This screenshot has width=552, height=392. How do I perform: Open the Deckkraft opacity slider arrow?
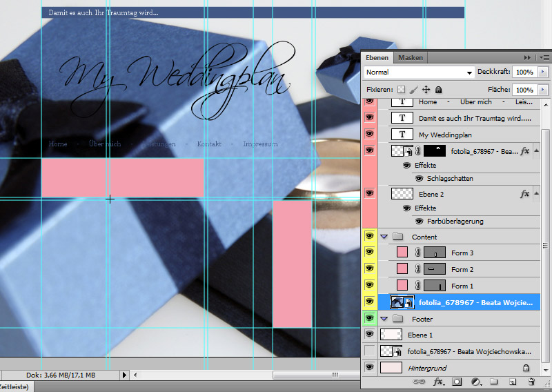543,72
